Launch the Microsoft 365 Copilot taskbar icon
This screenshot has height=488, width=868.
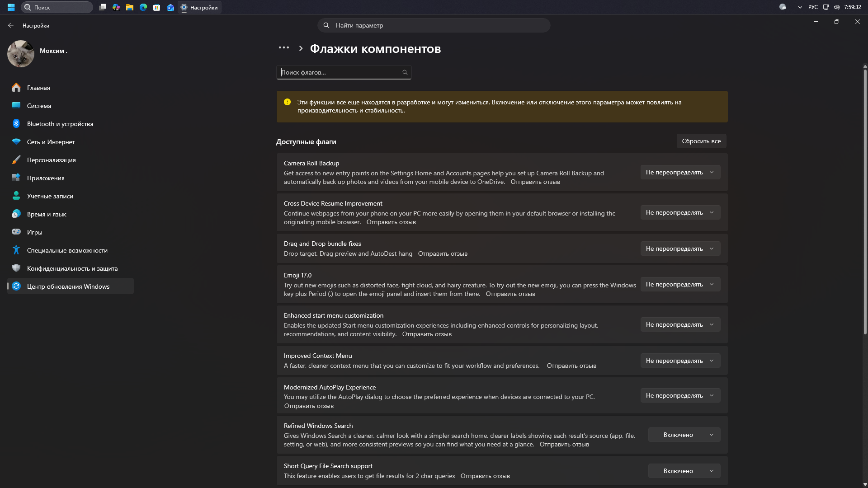pos(116,7)
